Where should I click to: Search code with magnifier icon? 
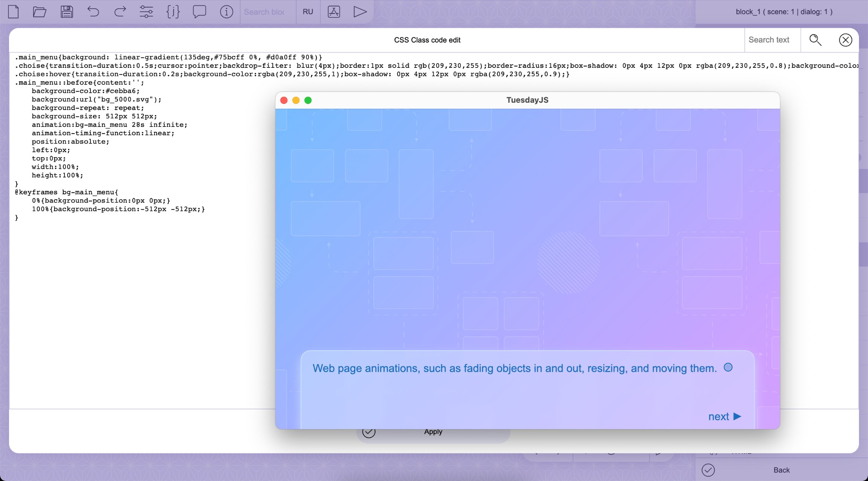(815, 40)
